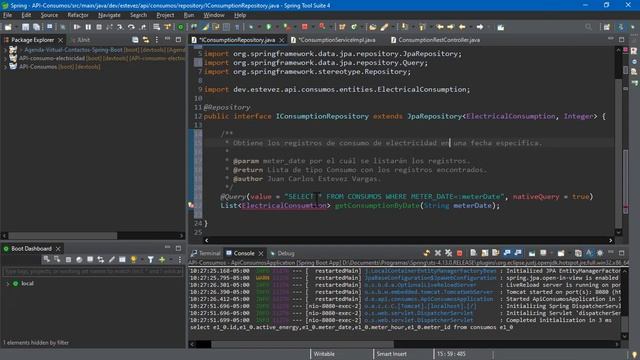Viewport: 640px width, 360px height.
Task: Open the Navigate menu
Action: point(109,15)
